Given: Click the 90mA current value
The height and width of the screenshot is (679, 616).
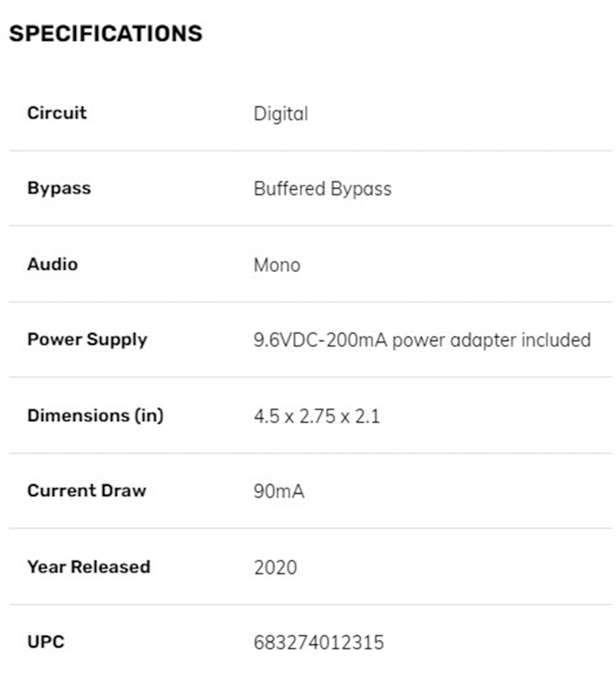Looking at the screenshot, I should (279, 491).
